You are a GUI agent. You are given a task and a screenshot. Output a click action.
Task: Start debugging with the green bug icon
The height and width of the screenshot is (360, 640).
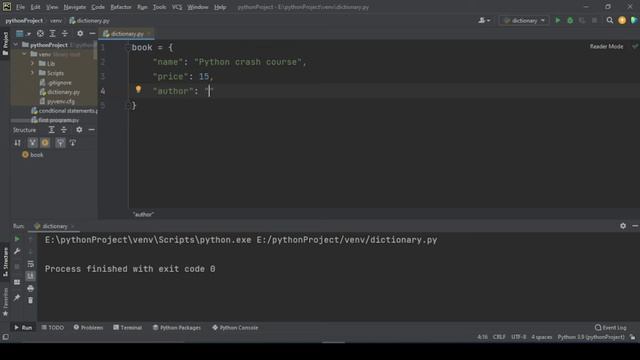tap(570, 20)
